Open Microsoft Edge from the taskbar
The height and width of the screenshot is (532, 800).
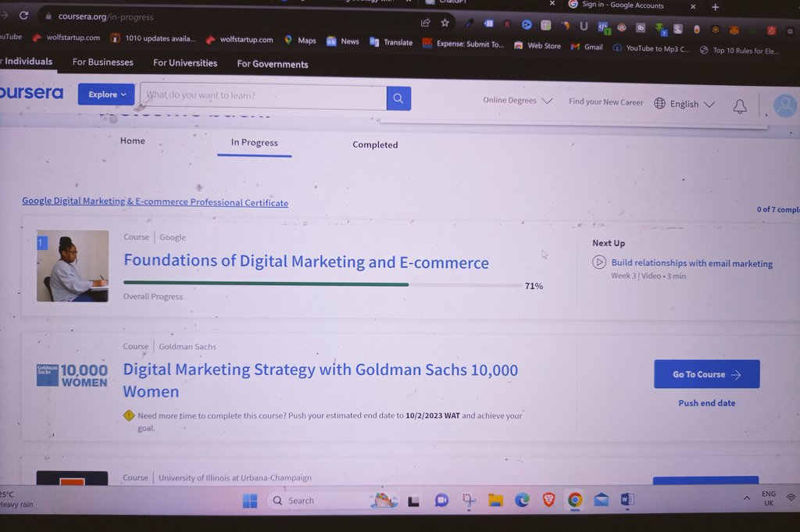[521, 500]
